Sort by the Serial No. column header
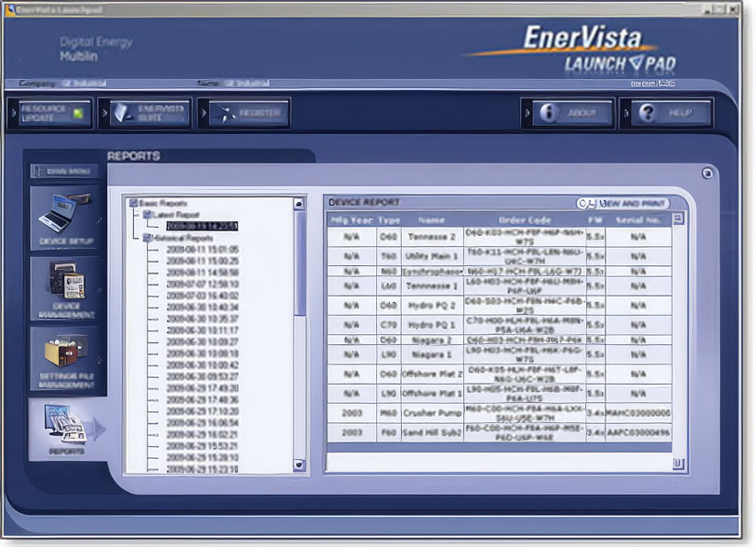Viewport: 756px width, 547px height. [638, 220]
